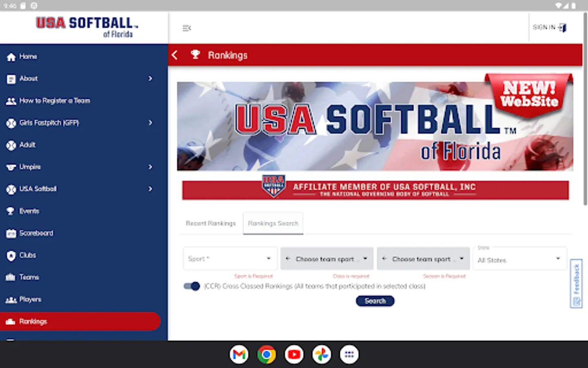
Task: Click the Players group icon
Action: coord(11,300)
